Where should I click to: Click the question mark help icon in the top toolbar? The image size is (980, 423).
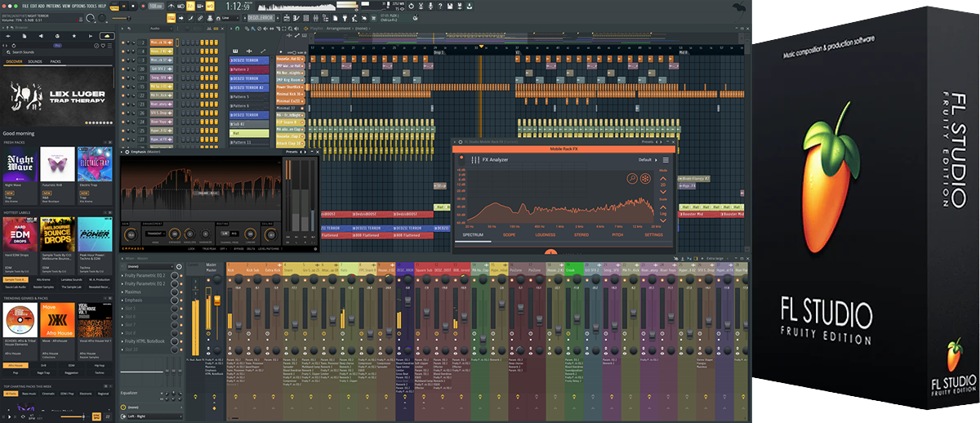[x=440, y=6]
